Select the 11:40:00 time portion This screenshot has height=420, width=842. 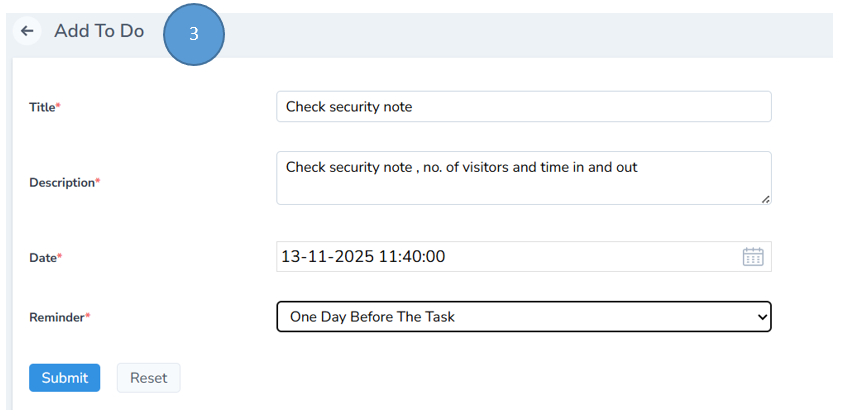point(412,257)
